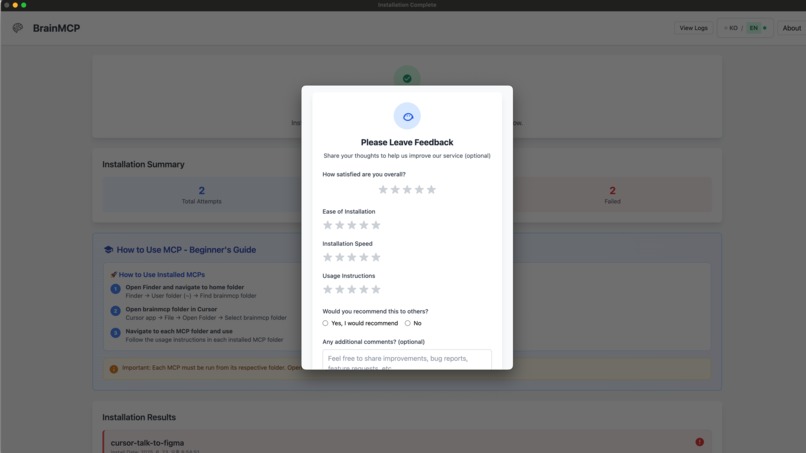Image resolution: width=806 pixels, height=453 pixels.
Task: Give Usage Instructions five stars
Action: click(x=376, y=289)
